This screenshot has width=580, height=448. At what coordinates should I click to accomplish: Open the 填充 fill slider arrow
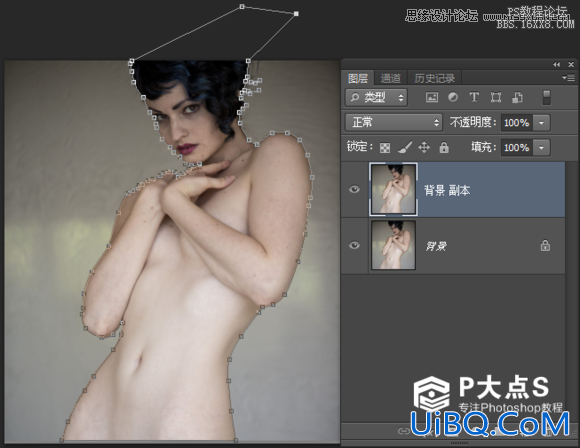point(542,148)
